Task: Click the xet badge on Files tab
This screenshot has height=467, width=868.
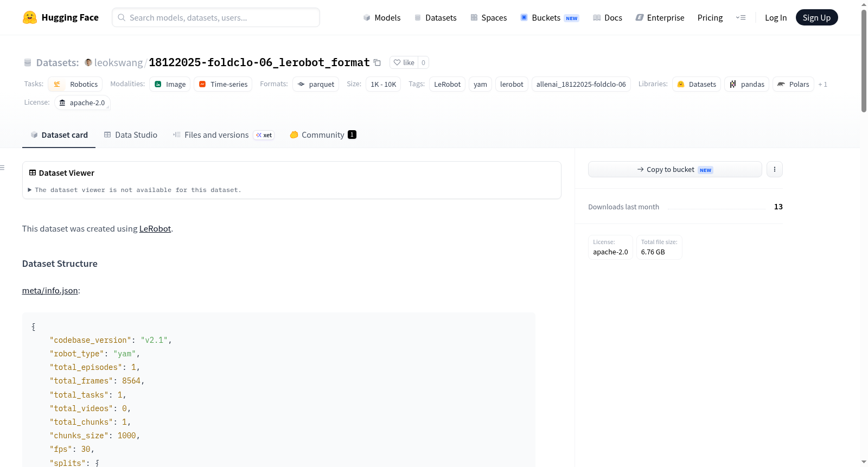Action: 264,135
